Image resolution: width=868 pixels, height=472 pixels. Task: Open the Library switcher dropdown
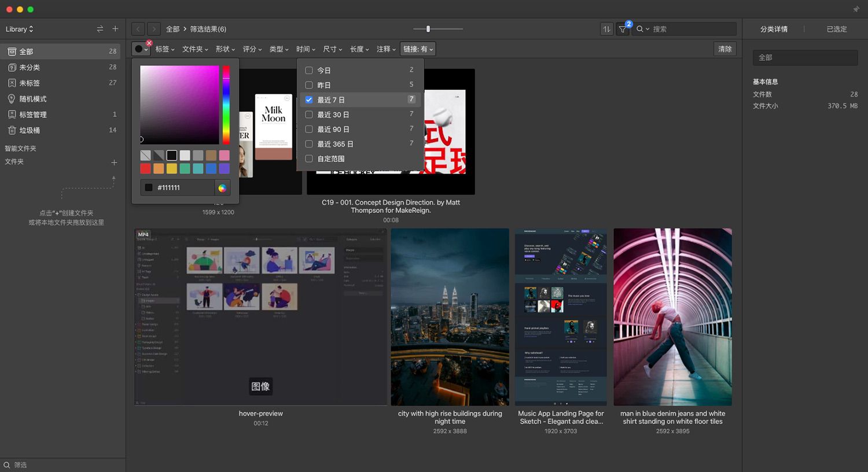pos(20,29)
